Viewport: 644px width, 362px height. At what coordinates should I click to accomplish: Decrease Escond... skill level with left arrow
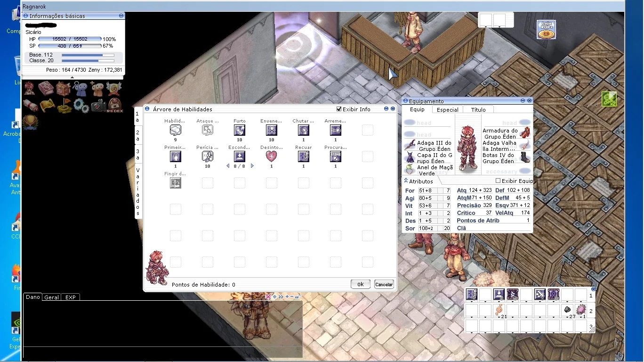coord(228,166)
